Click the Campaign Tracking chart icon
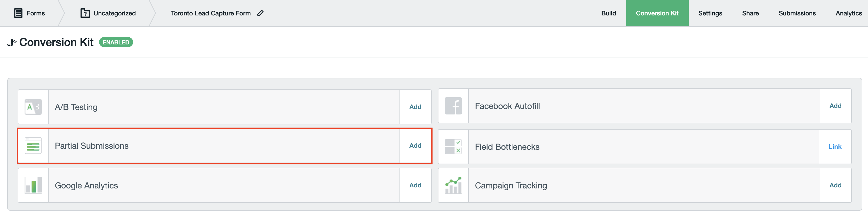868x219 pixels. (x=453, y=185)
